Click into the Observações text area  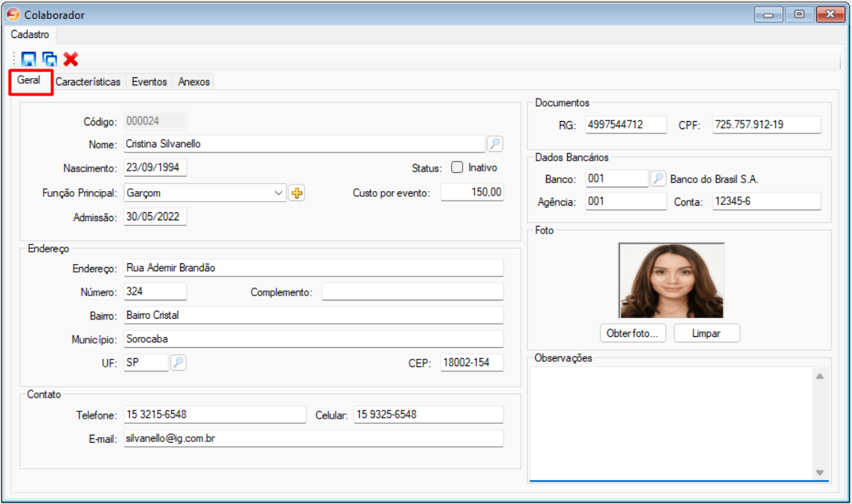coord(672,424)
